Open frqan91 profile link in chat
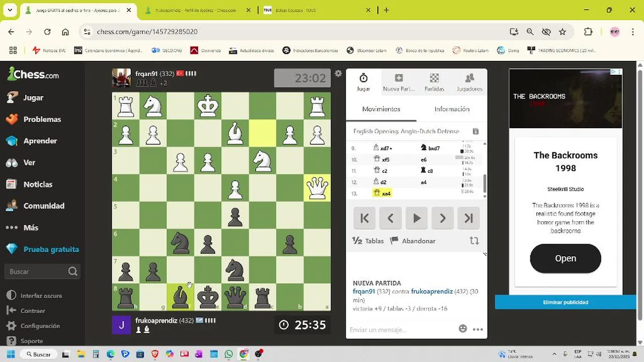Image resolution: width=644 pixels, height=362 pixels. 364,291
